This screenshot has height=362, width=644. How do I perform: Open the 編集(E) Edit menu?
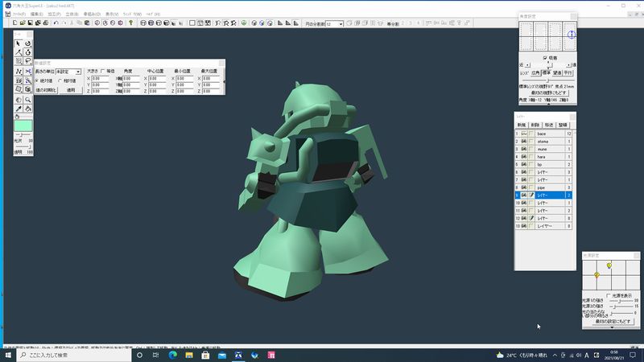point(36,14)
